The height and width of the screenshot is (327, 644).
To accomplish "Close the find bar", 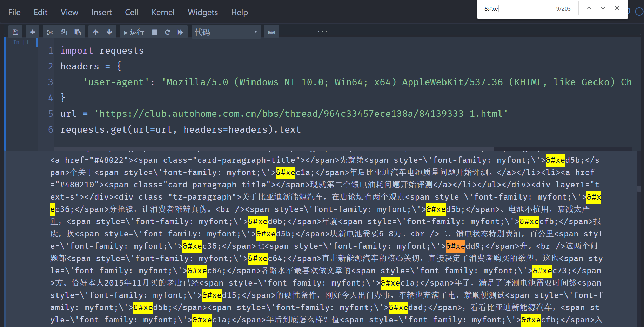I will (x=617, y=8).
